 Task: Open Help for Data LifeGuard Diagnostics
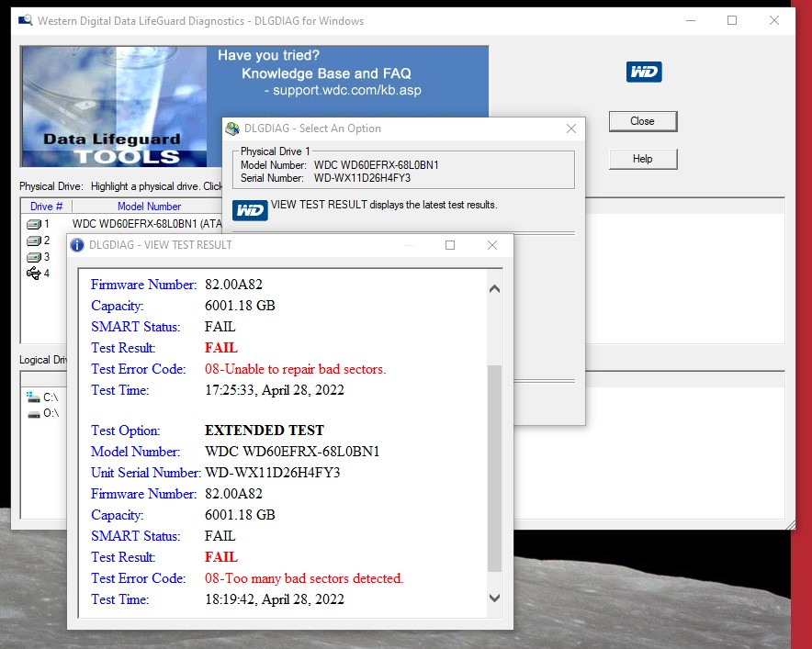click(x=642, y=159)
